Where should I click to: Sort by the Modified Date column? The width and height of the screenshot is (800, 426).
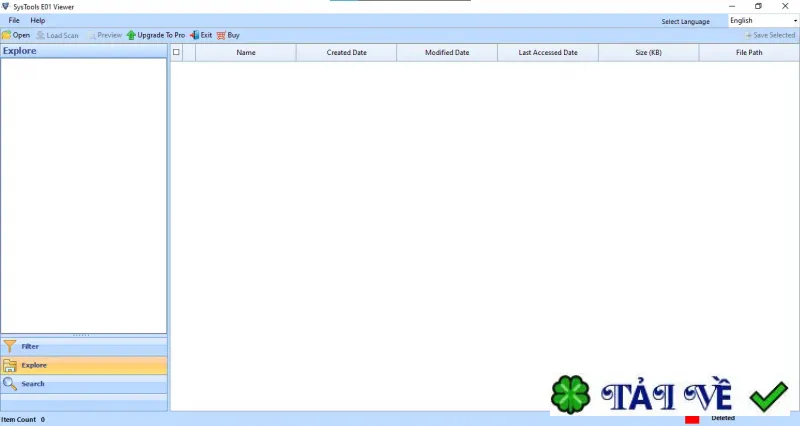(x=447, y=53)
